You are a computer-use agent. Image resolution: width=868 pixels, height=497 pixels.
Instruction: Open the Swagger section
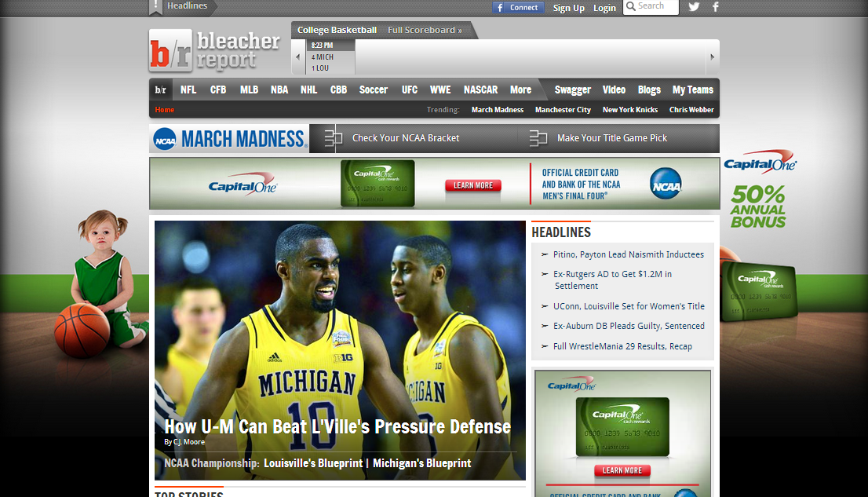pyautogui.click(x=573, y=90)
